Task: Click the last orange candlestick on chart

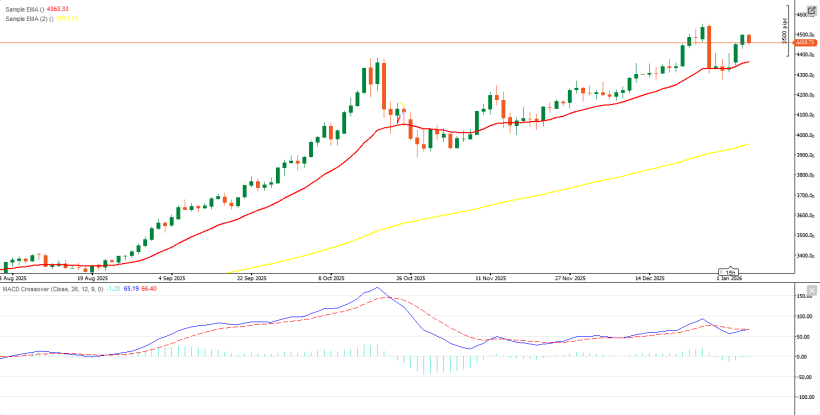Action: [x=749, y=39]
